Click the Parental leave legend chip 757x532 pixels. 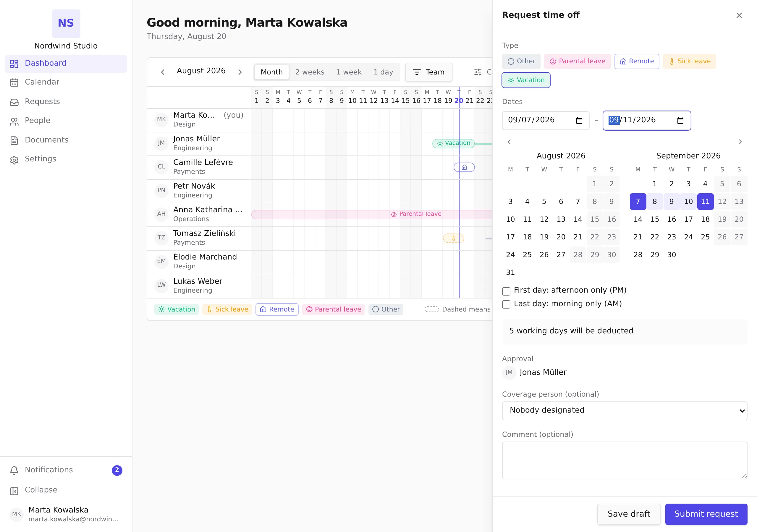pyautogui.click(x=333, y=309)
